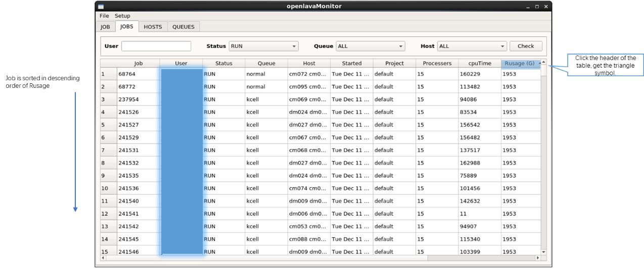This screenshot has width=644, height=268.
Task: Switch to the JOB tab
Action: click(x=105, y=27)
